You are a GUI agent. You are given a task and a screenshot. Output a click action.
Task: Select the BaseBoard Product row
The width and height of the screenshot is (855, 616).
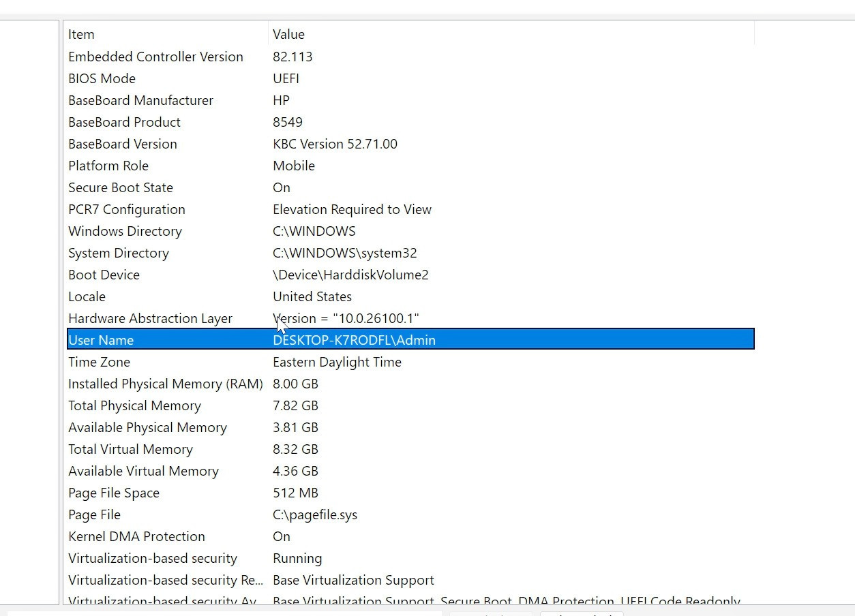[x=410, y=122]
